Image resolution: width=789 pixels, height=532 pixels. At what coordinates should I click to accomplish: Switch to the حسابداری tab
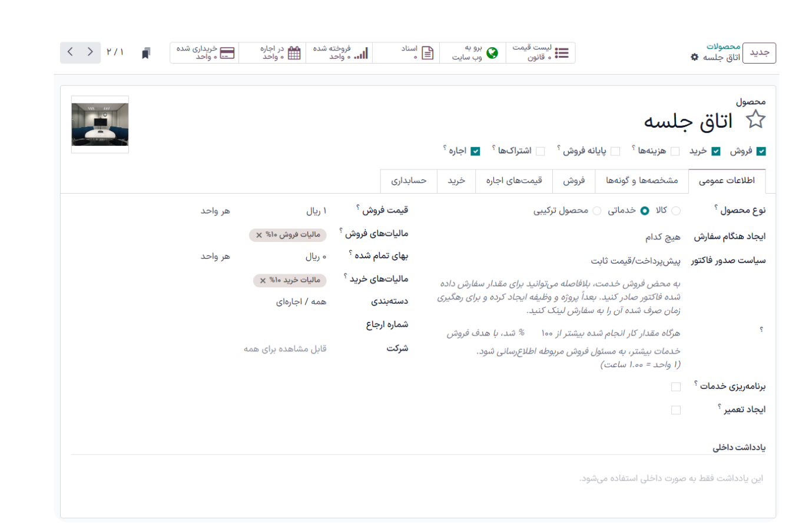[409, 181]
